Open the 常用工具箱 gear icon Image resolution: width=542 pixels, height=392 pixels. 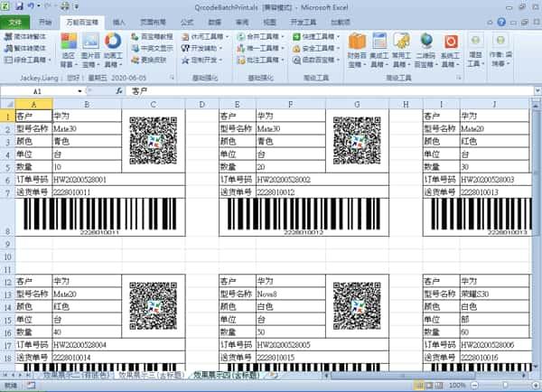(x=401, y=42)
